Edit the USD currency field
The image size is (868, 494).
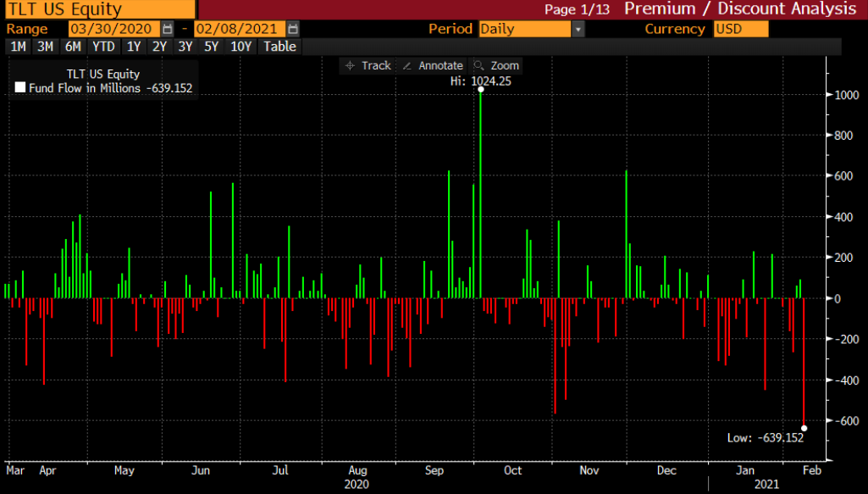pos(741,29)
